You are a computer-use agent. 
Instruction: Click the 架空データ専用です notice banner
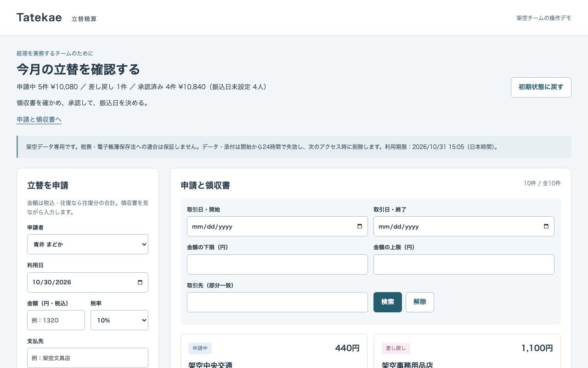294,147
